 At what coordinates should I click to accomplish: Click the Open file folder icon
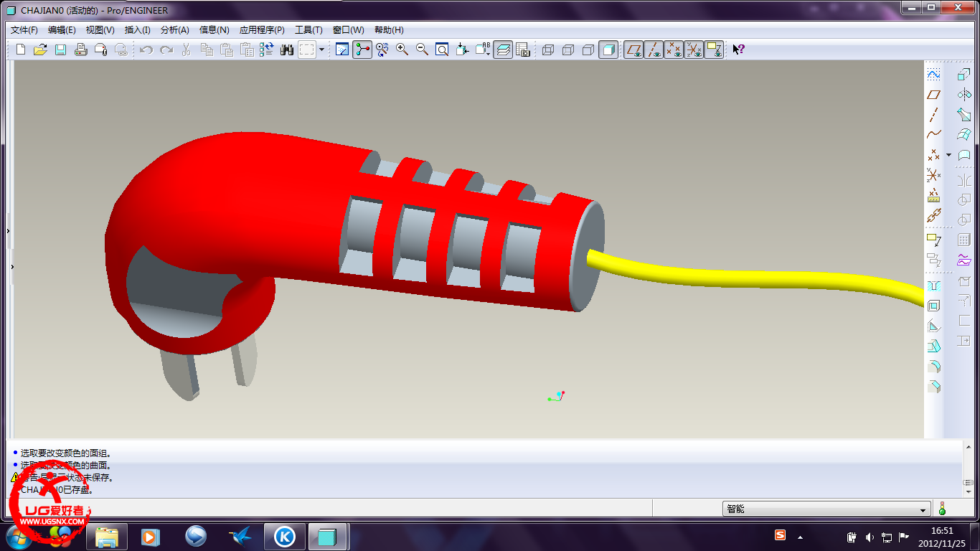(x=40, y=50)
